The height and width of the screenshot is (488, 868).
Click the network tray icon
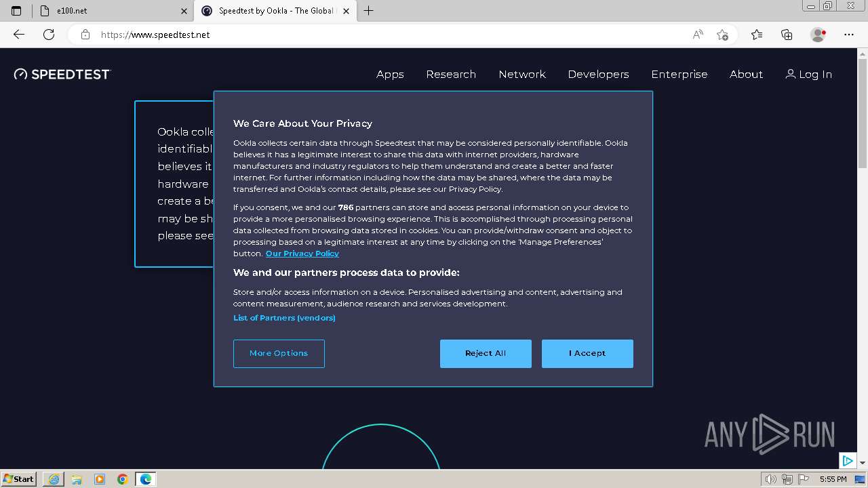click(x=787, y=479)
